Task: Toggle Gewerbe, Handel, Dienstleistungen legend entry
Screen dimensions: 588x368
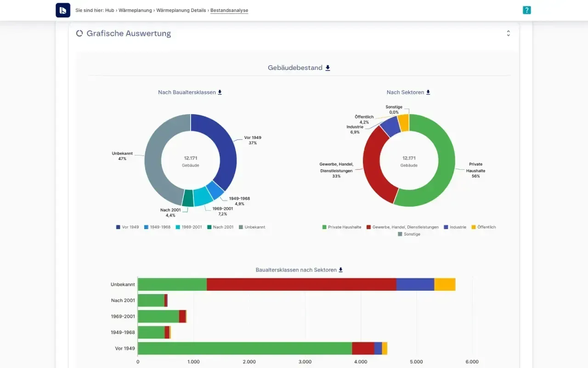Action: [402, 227]
